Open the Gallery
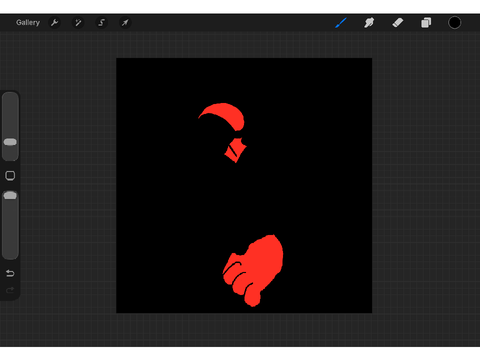 [28, 23]
